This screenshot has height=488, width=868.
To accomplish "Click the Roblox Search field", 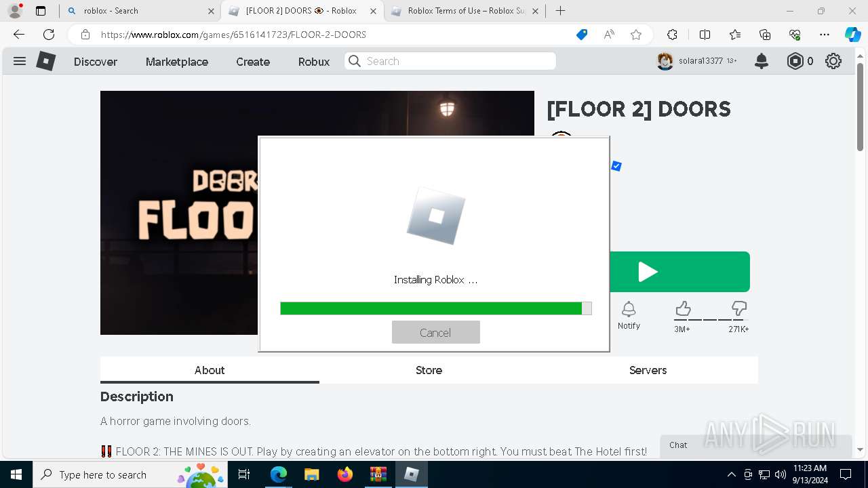I will 450,61.
